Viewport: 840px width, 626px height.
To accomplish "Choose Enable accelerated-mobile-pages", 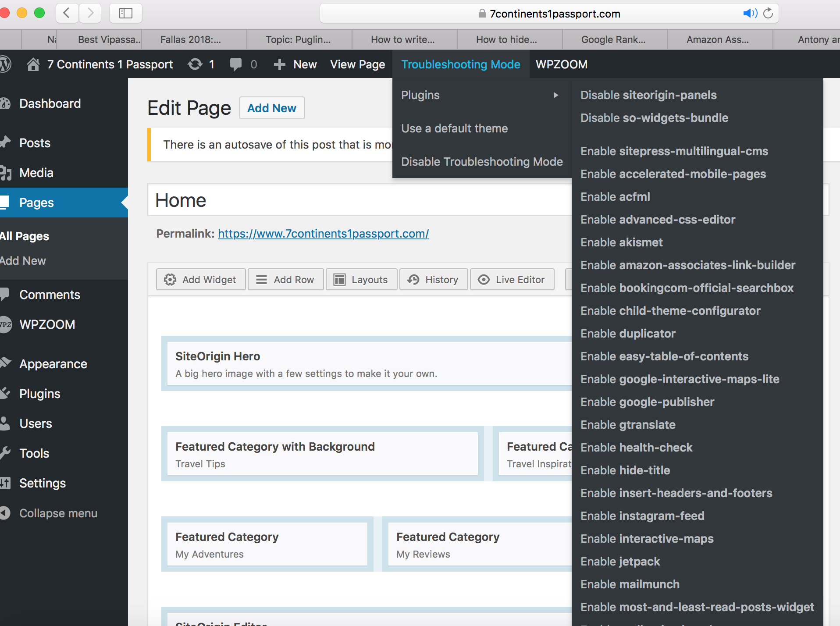I will (673, 174).
